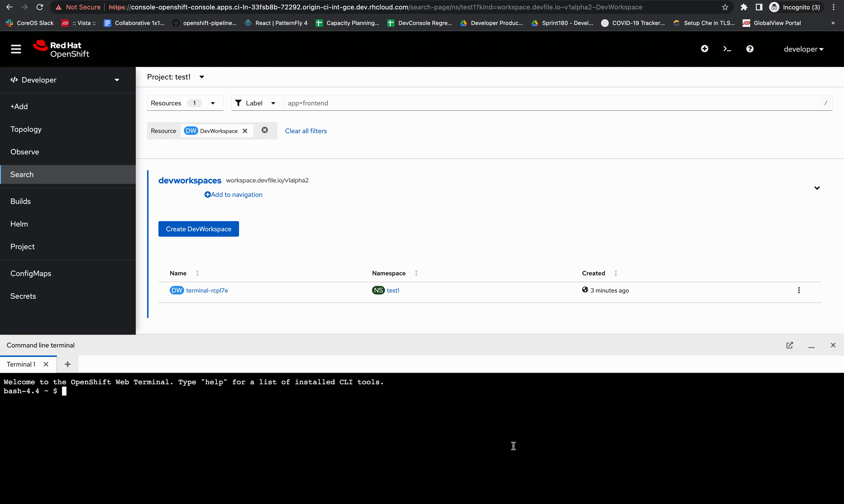This screenshot has width=844, height=504.
Task: Remove the DevWorkspace filter chip
Action: (x=245, y=131)
